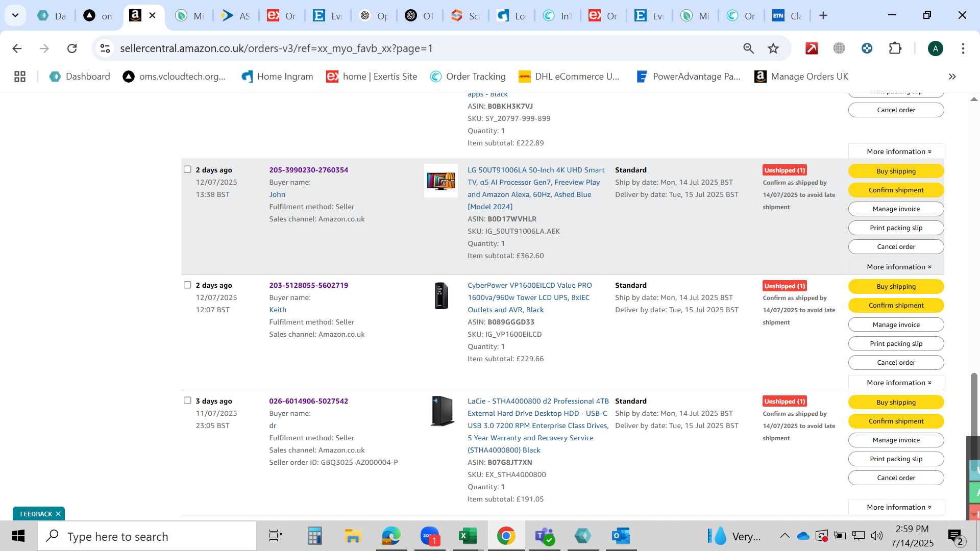980x551 pixels.
Task: Select checkbox for order 205-3990230-2760354
Action: tap(187, 169)
